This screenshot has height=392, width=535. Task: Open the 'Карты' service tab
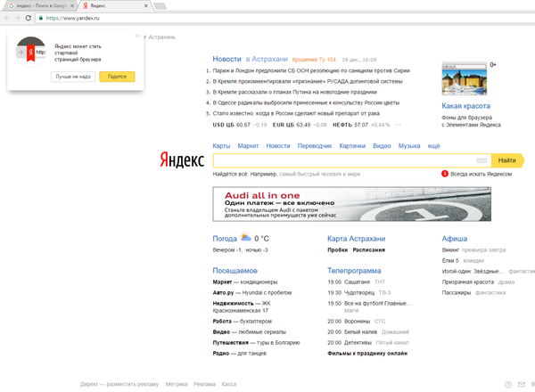click(221, 145)
